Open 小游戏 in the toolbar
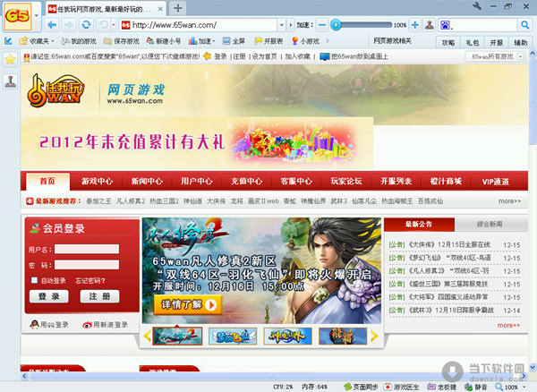The width and height of the screenshot is (537, 392). (x=305, y=41)
